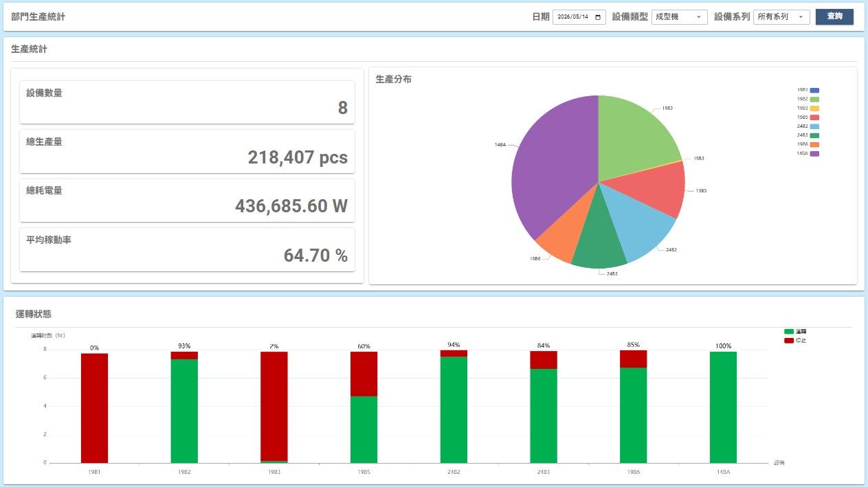Open the calendar picker icon in the date field
Screen dimensions: 868x487
tap(599, 17)
